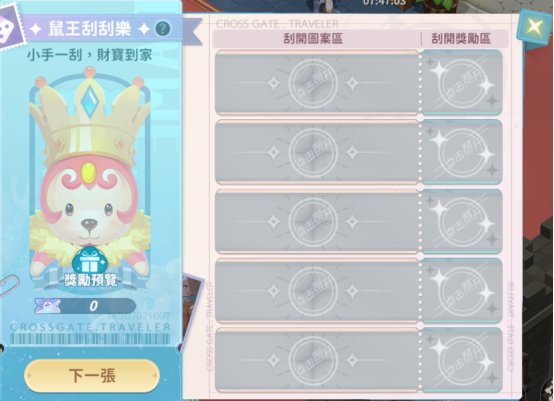Viewport: 554px width, 401px height.
Task: Select the 刮開獎勵區 column header
Action: pos(461,39)
